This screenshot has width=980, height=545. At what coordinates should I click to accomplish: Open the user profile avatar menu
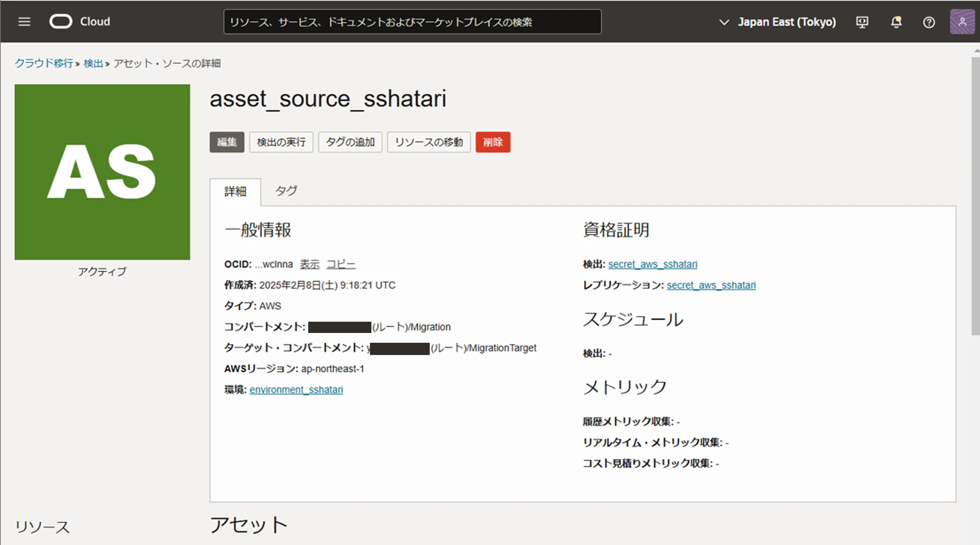point(962,22)
